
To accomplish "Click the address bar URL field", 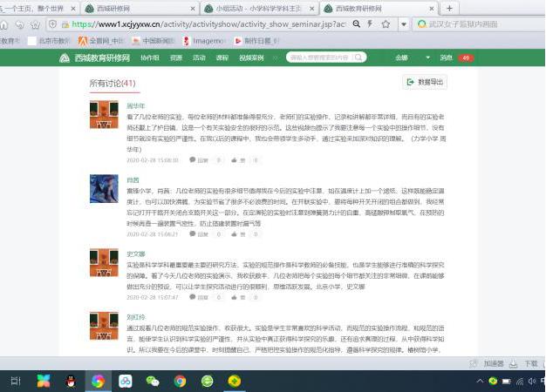I will pos(208,24).
